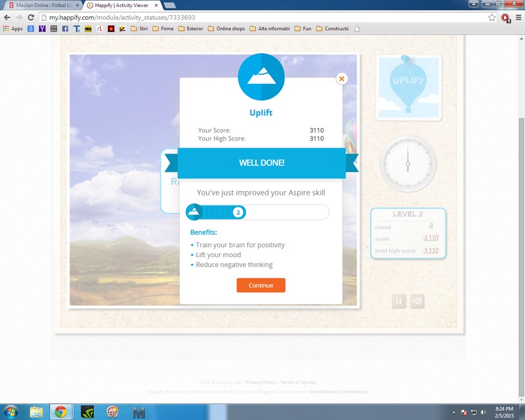Open the Fun bookmarks folder
The image size is (525, 420).
tap(303, 29)
